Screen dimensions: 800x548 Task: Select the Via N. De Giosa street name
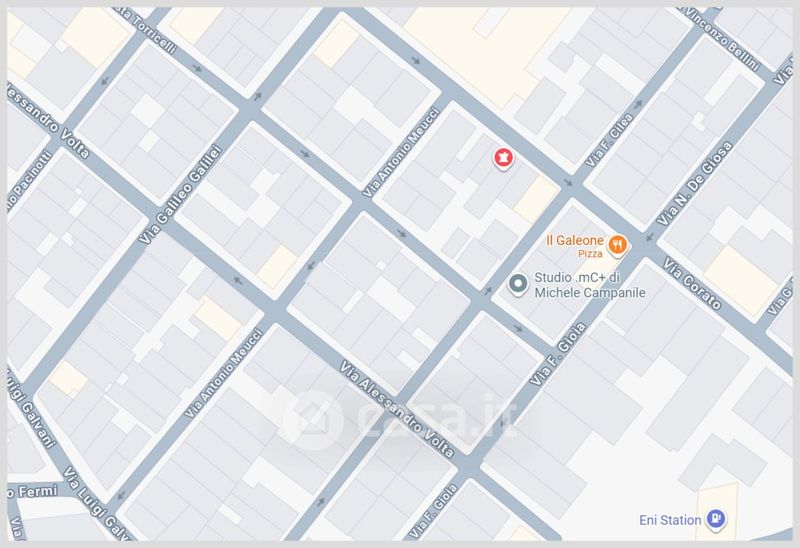point(694,184)
